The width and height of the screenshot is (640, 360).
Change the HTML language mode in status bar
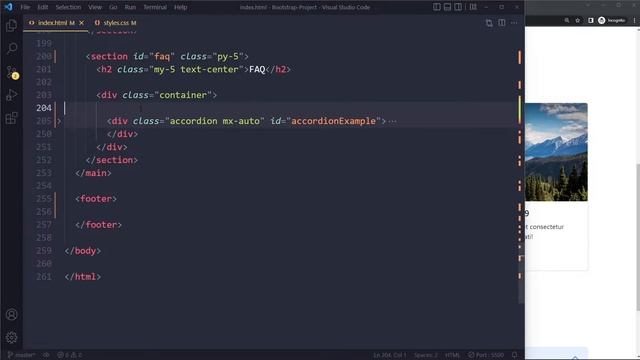tap(452, 355)
